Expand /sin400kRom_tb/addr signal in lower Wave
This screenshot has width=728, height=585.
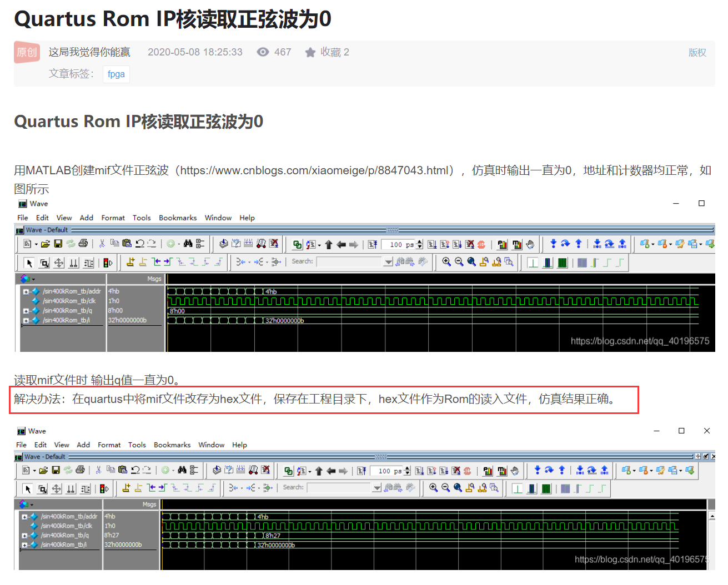pos(24,517)
